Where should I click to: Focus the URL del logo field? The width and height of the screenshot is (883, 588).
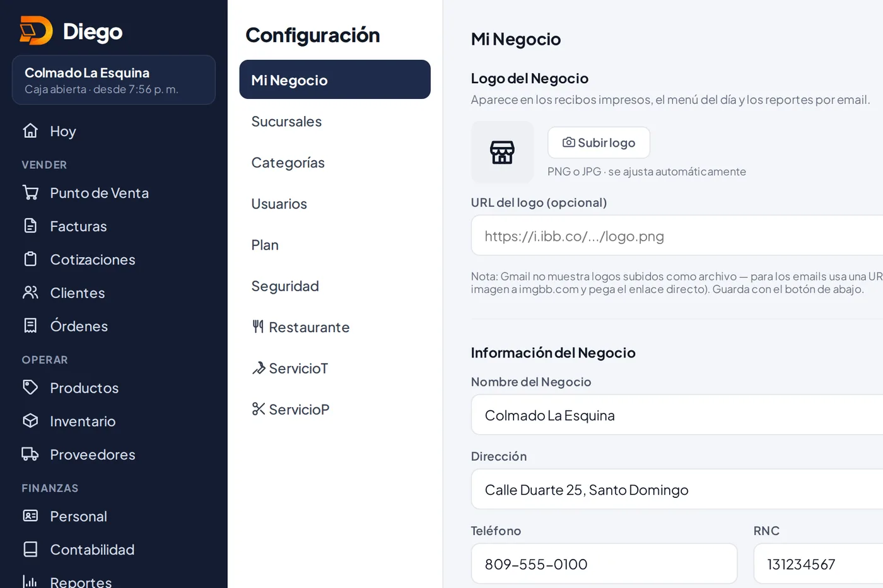(x=677, y=236)
